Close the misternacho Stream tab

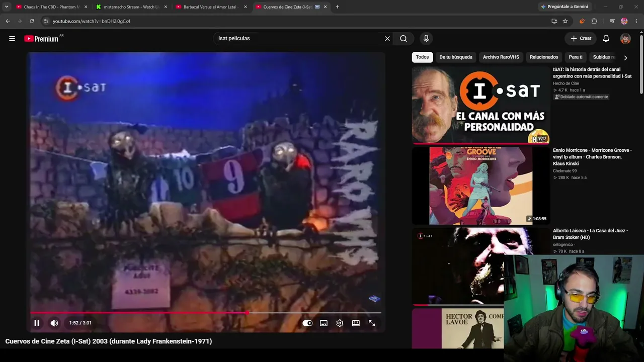pos(166,7)
